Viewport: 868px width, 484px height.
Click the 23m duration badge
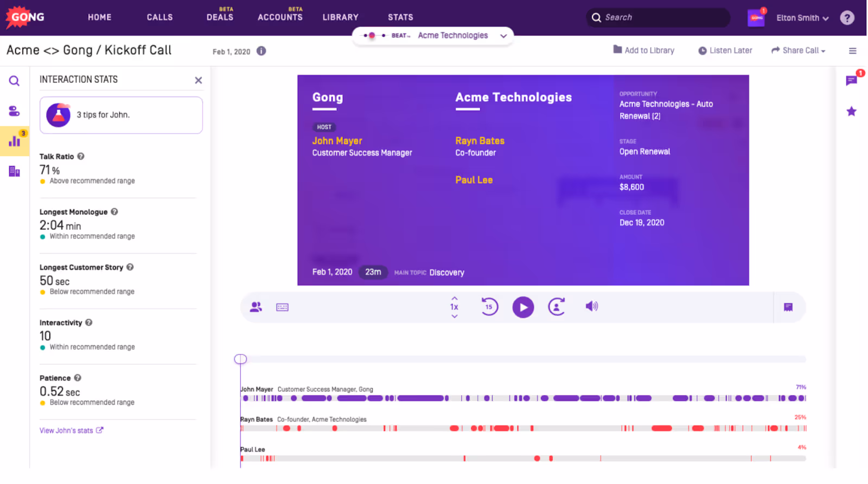pos(373,272)
